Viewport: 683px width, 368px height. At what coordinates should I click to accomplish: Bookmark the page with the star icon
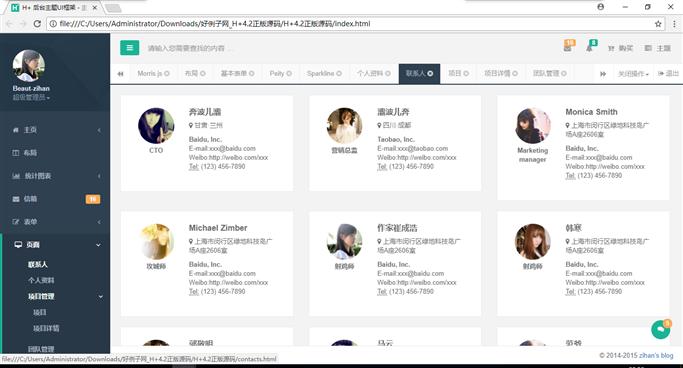point(658,24)
